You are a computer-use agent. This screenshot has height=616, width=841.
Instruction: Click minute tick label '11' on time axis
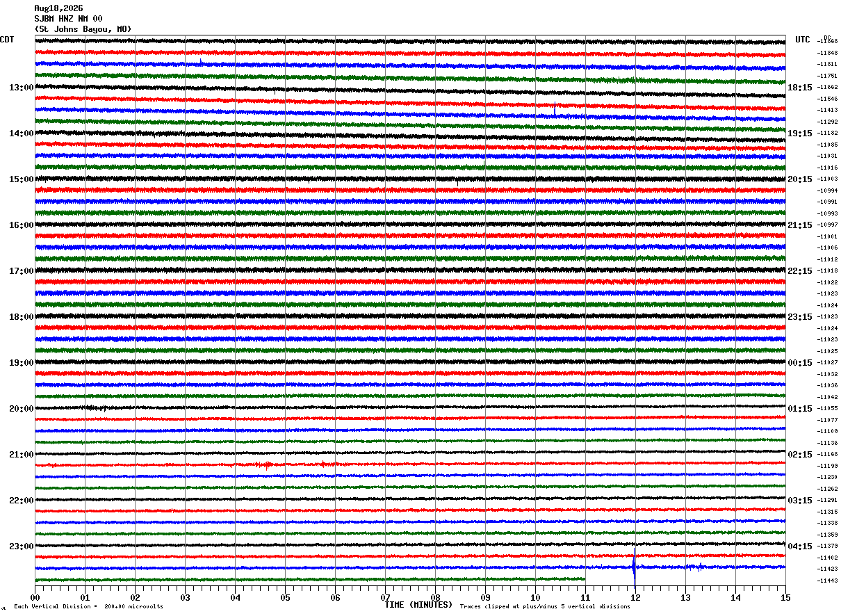point(585,597)
